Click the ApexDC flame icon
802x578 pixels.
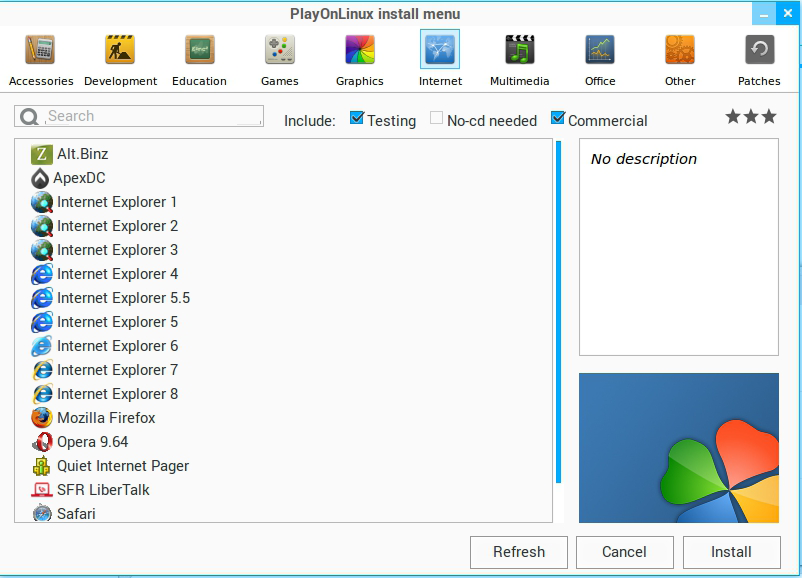(40, 178)
